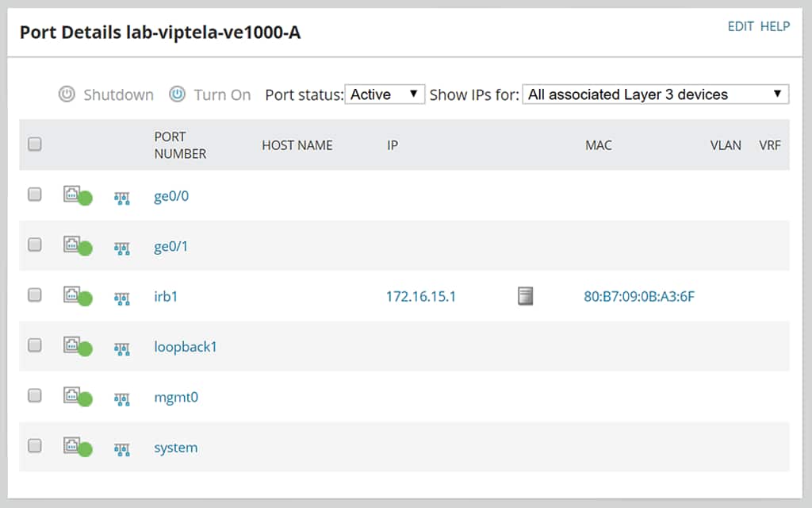
Task: Open the Show IPs for dropdown
Action: point(656,94)
